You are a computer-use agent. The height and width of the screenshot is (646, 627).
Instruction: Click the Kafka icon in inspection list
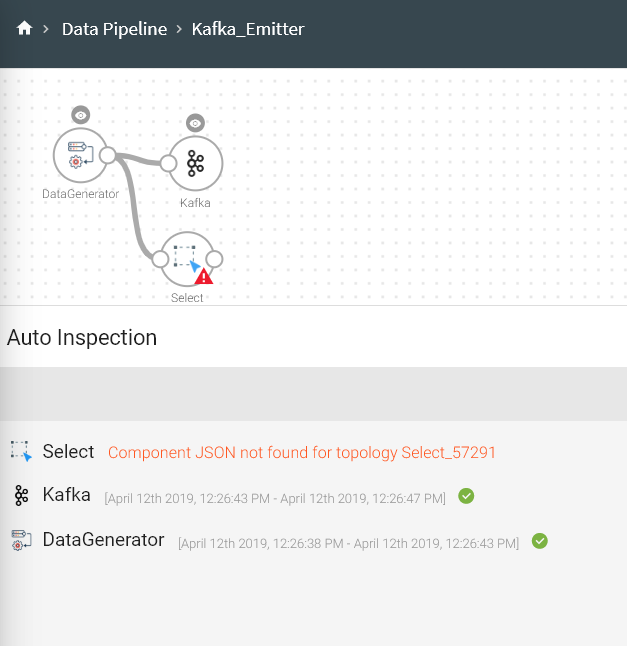pos(21,495)
